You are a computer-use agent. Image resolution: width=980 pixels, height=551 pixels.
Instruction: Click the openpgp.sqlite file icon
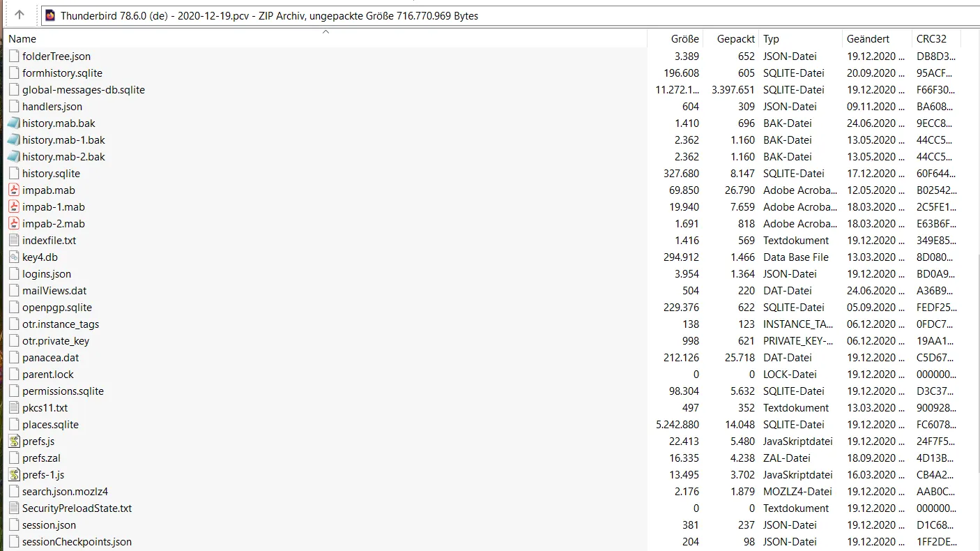[x=14, y=307]
